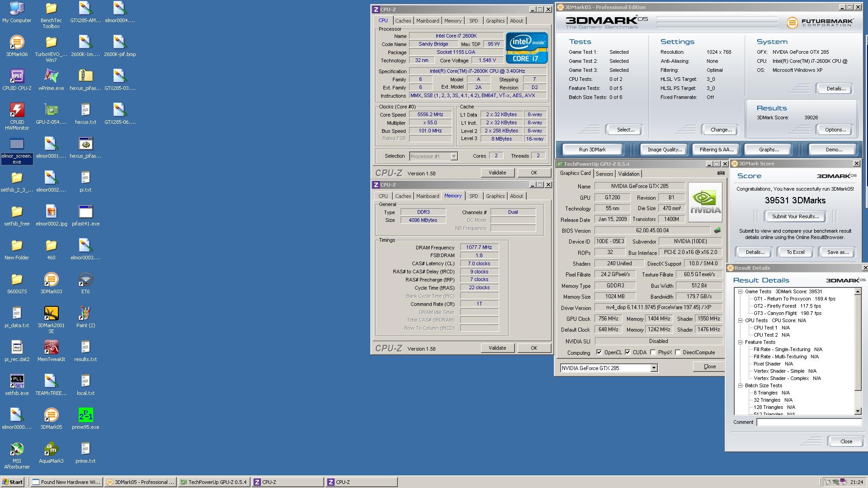Open 3DMark05 desktop shortcut
This screenshot has width=868, height=488.
click(x=51, y=419)
